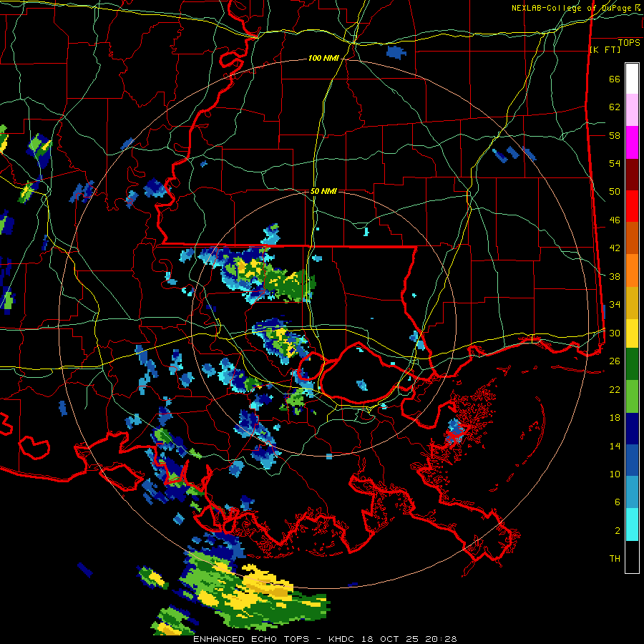644x644 pixels.
Task: Click the legend value "22"
Action: point(615,389)
